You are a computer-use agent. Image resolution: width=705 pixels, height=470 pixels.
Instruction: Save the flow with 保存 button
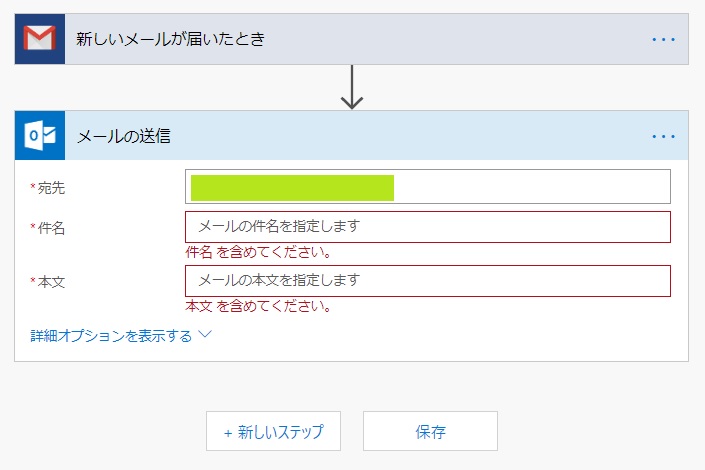(430, 431)
